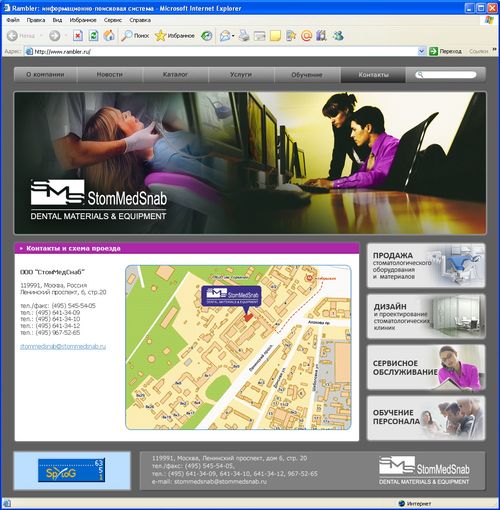Click the Windows flag logo at menu bar end

pos(489,20)
